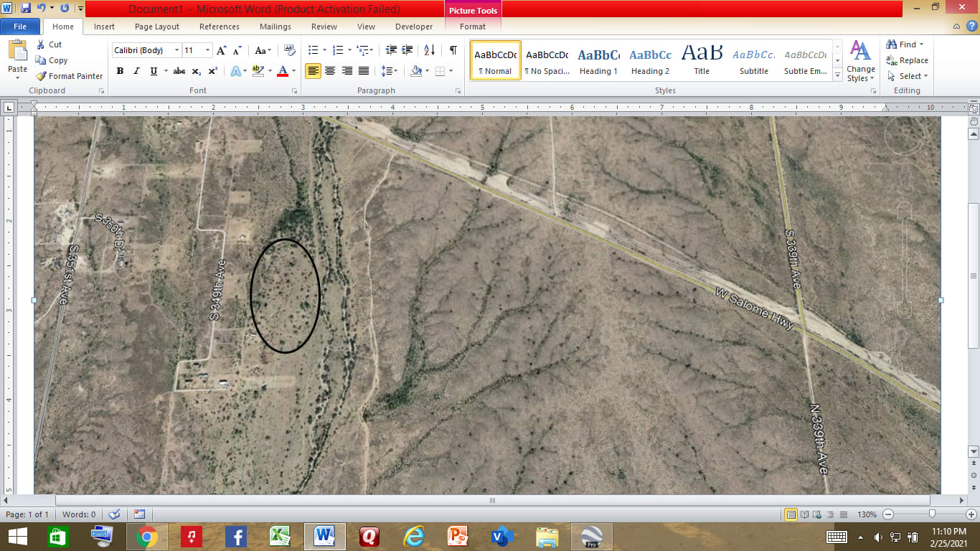
Task: Click the Replace button
Action: 907,60
